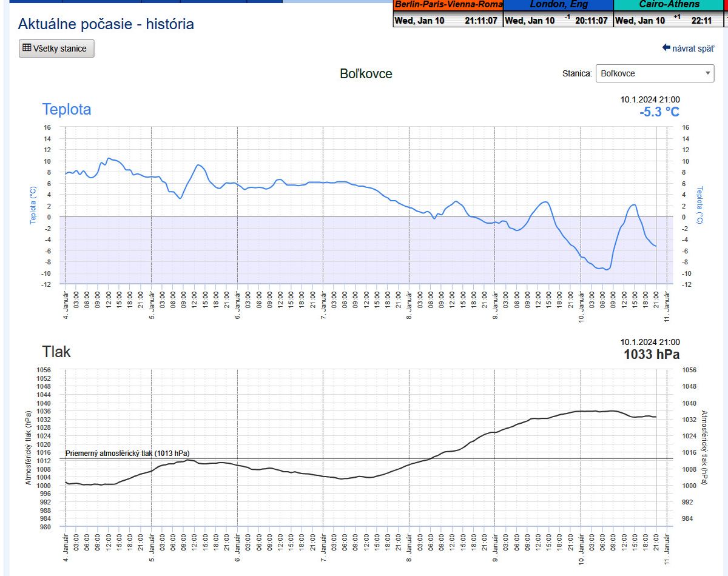Click the Berlin time 21:11:07 cell
This screenshot has height=576, width=728.
[480, 21]
